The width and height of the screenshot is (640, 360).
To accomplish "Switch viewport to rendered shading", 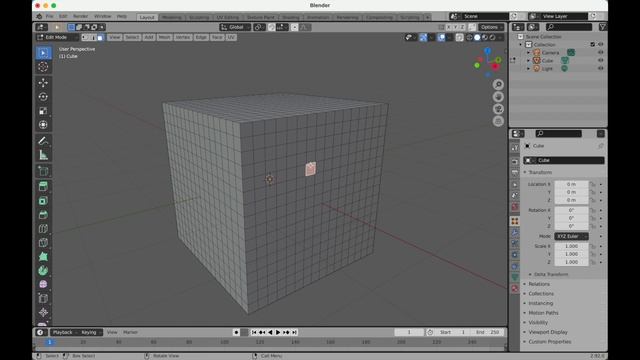I will [493, 38].
